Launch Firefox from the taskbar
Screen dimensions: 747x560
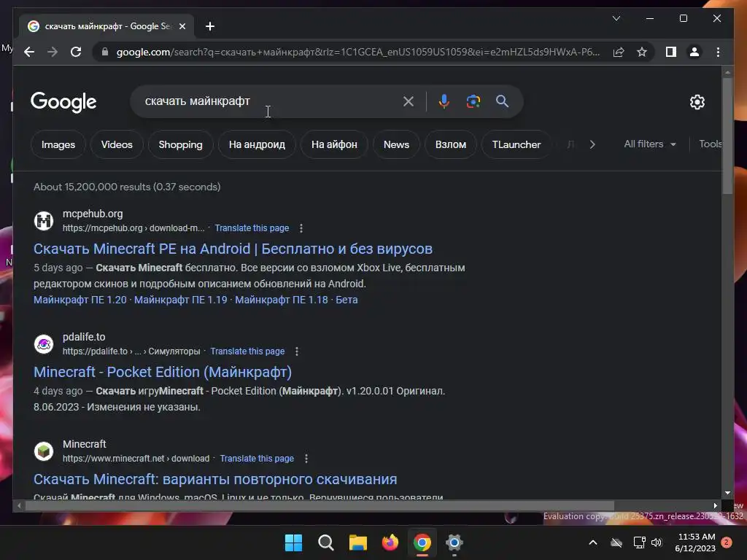click(x=390, y=542)
